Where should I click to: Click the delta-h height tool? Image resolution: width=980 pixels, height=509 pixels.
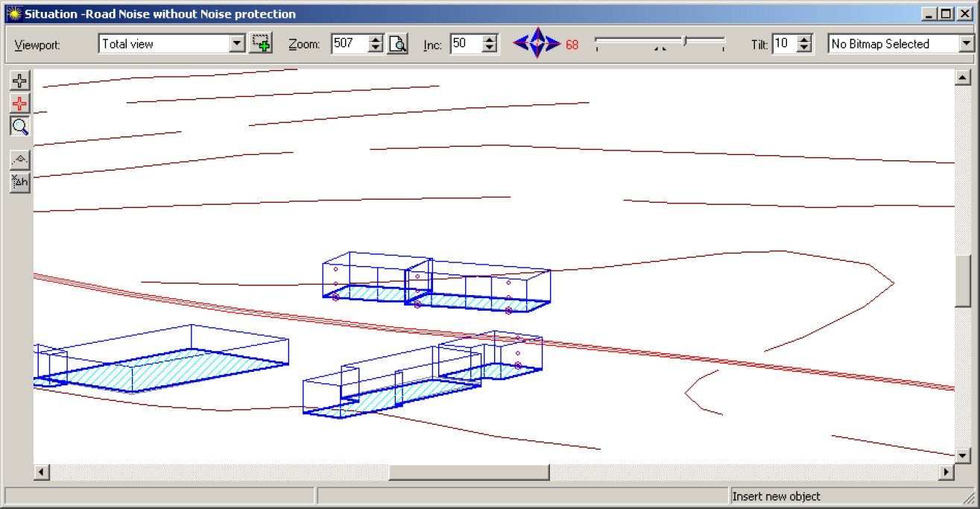(x=20, y=182)
